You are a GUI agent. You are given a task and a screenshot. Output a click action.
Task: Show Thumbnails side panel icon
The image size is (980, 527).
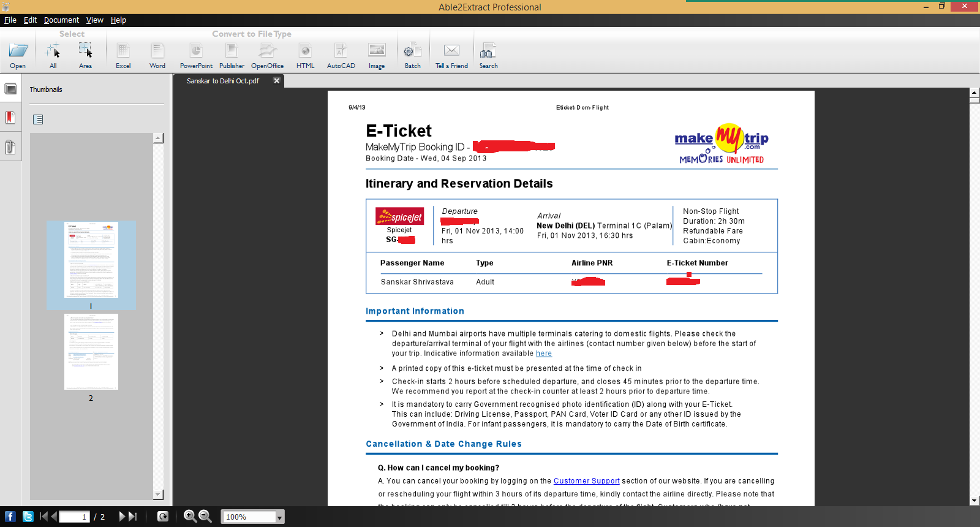click(10, 89)
